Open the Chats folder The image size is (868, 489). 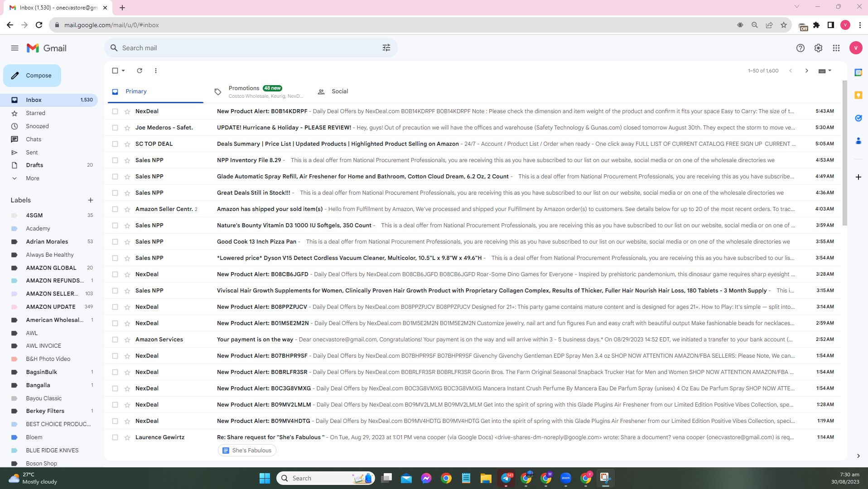(x=34, y=139)
